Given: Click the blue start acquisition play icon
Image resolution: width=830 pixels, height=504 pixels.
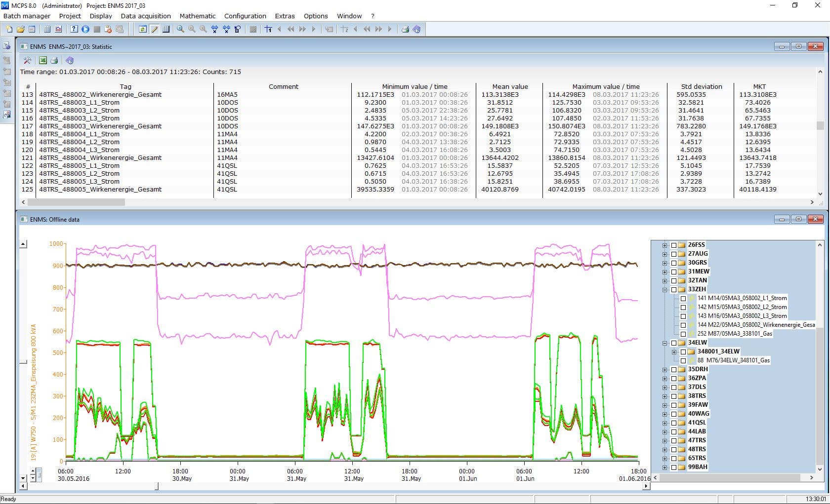Looking at the screenshot, I should click(x=85, y=29).
